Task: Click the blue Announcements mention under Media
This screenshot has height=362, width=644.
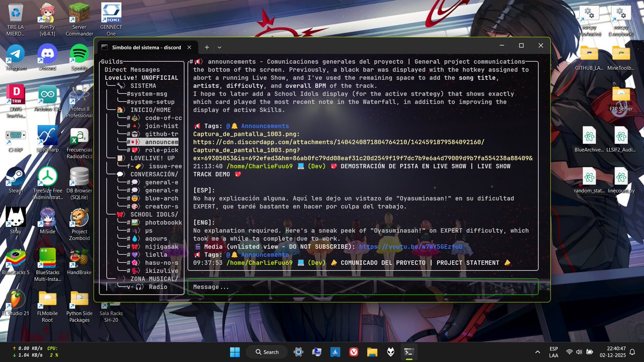Action: pyautogui.click(x=265, y=255)
